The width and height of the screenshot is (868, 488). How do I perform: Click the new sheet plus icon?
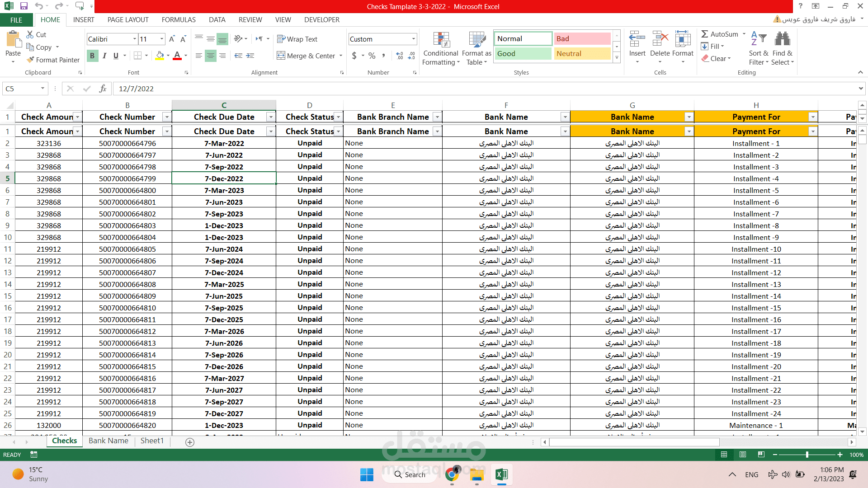[x=190, y=442]
